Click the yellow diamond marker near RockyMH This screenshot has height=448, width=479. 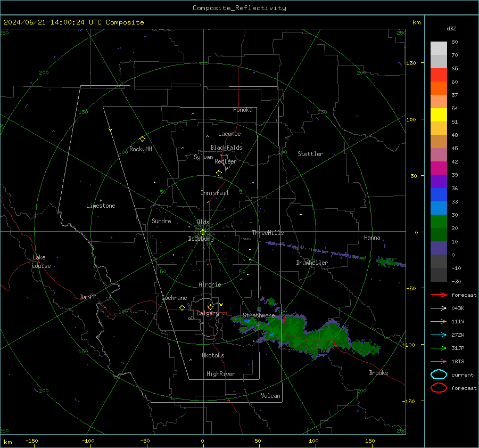(x=142, y=139)
